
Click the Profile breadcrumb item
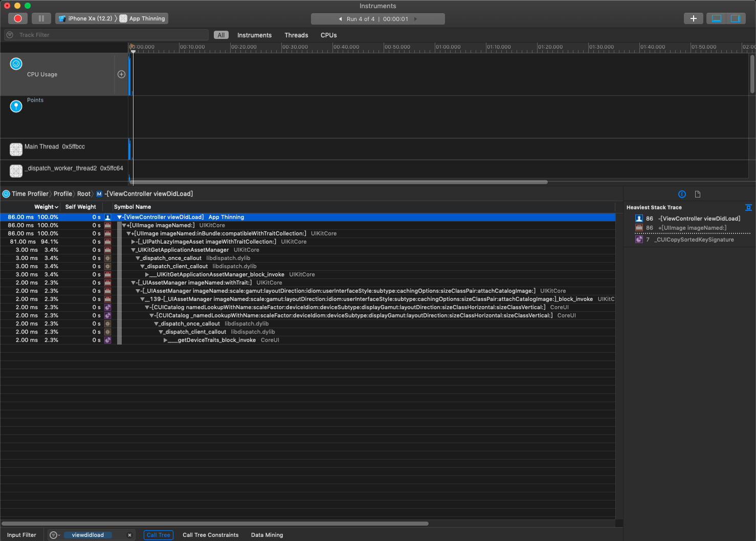(x=63, y=194)
